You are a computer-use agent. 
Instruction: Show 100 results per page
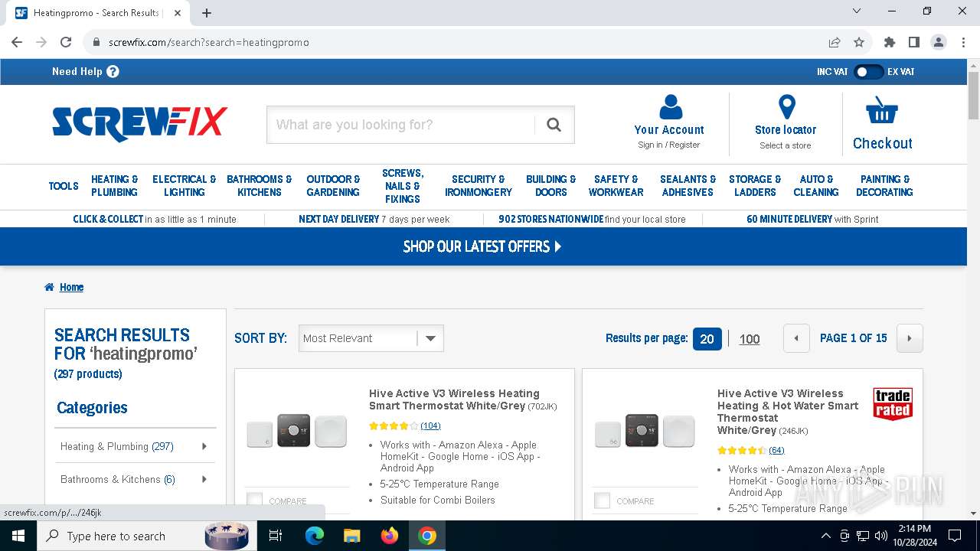point(750,339)
